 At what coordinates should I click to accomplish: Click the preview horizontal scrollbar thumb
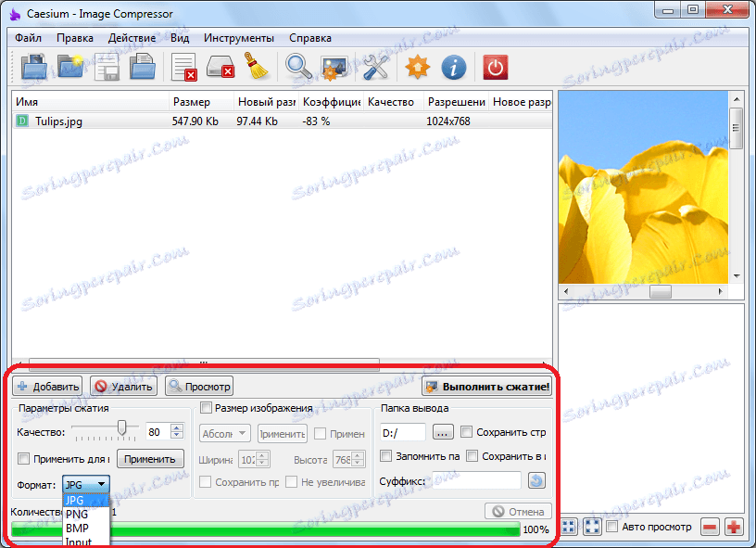(660, 291)
